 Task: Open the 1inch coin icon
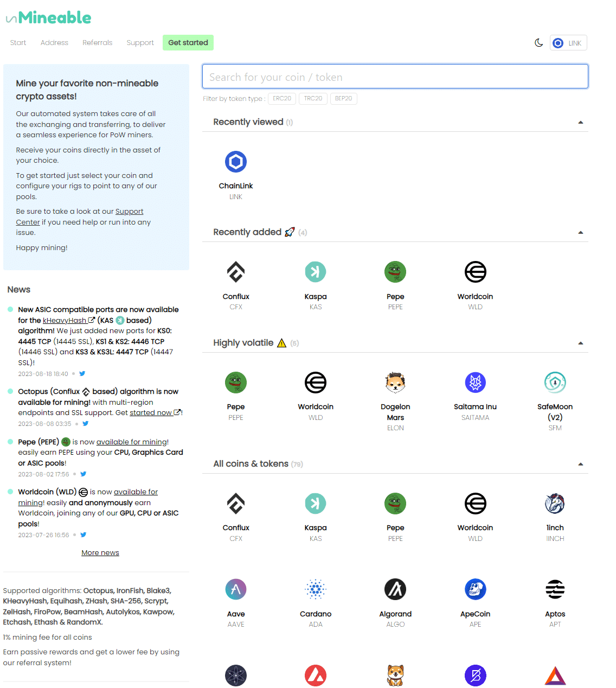coord(555,504)
